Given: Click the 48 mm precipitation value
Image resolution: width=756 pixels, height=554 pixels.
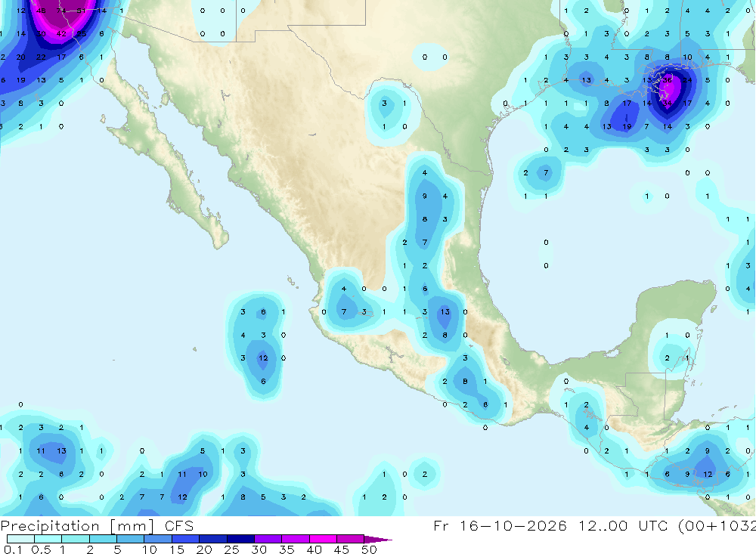Looking at the screenshot, I should point(41,11).
